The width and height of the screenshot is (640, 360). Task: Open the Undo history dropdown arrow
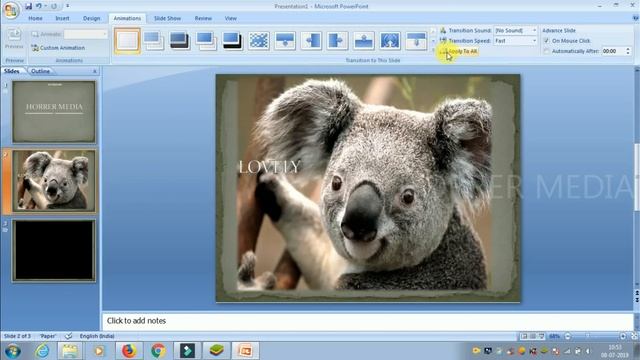point(45,6)
